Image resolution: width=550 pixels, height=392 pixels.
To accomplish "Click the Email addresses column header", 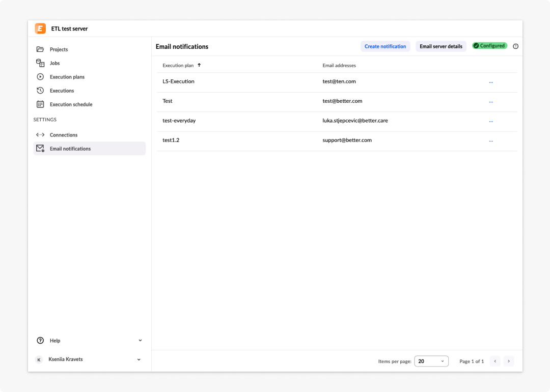I will pyautogui.click(x=339, y=66).
